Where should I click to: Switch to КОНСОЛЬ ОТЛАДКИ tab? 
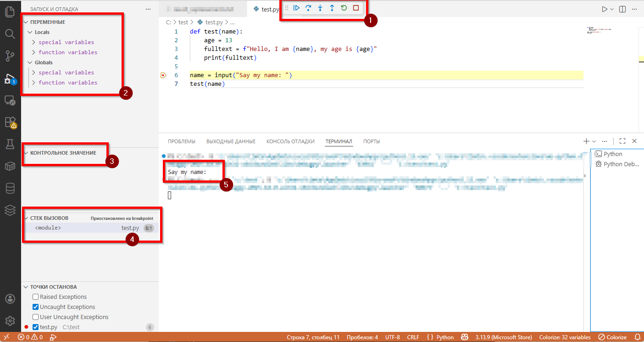pos(290,141)
